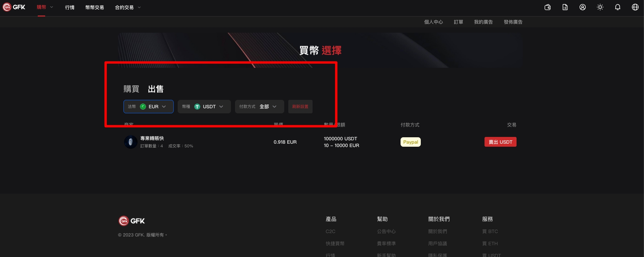644x257 pixels.
Task: Open the user profile icon
Action: click(583, 7)
